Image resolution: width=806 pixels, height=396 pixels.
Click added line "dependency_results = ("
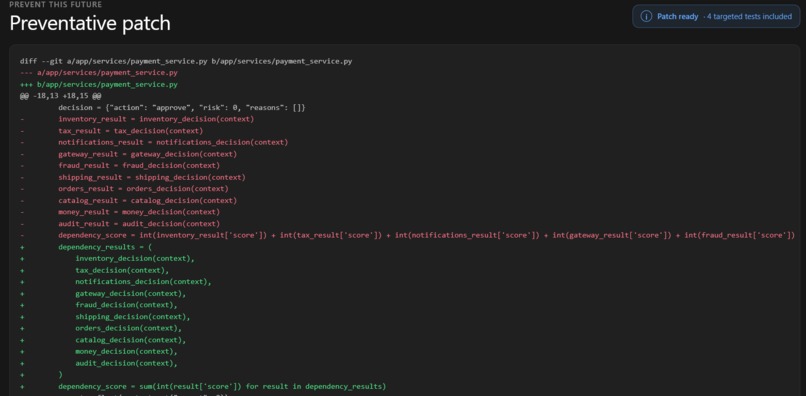tap(105, 247)
